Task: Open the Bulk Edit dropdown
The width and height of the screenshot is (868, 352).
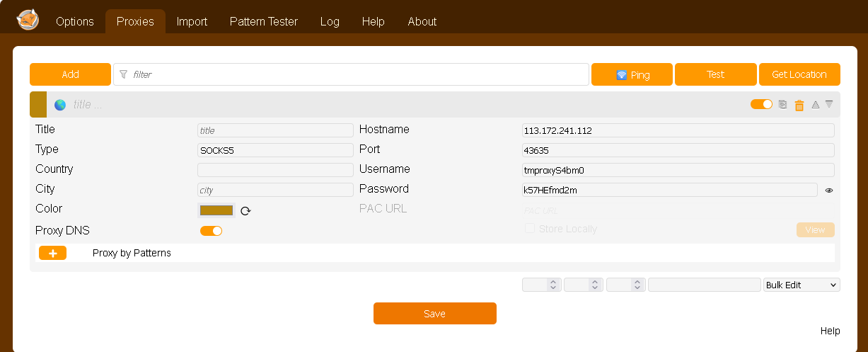Action: 802,285
